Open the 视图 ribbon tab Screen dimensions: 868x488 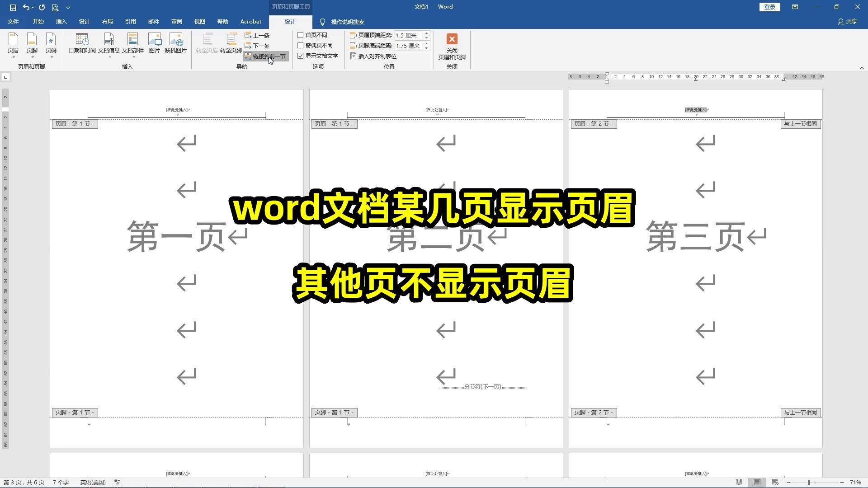199,21
